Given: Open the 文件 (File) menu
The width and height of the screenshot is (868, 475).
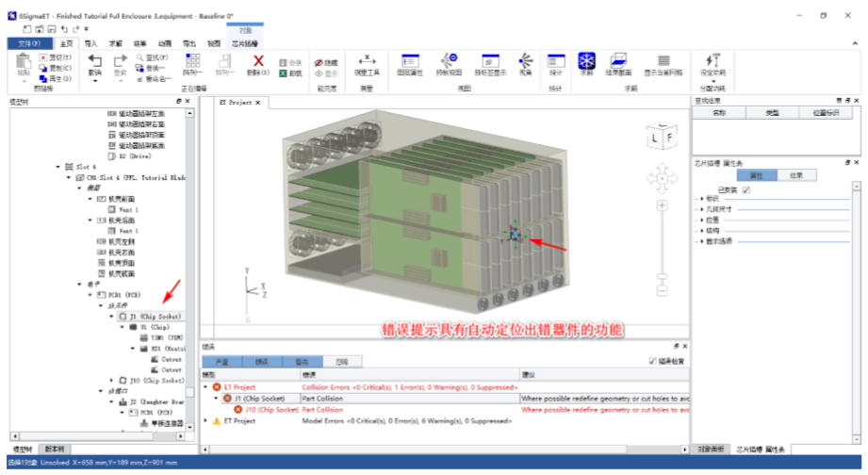Looking at the screenshot, I should (x=29, y=43).
